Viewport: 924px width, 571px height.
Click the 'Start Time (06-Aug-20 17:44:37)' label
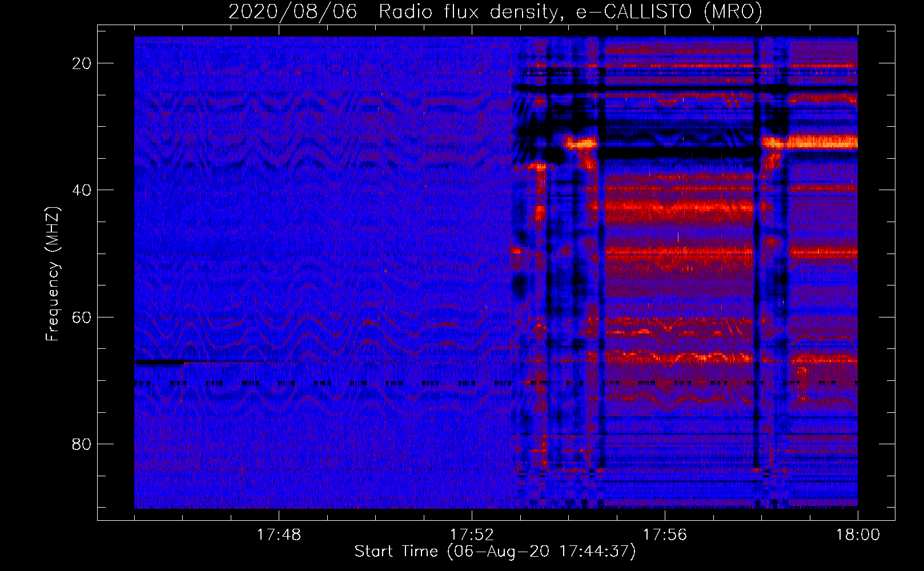pyautogui.click(x=495, y=552)
